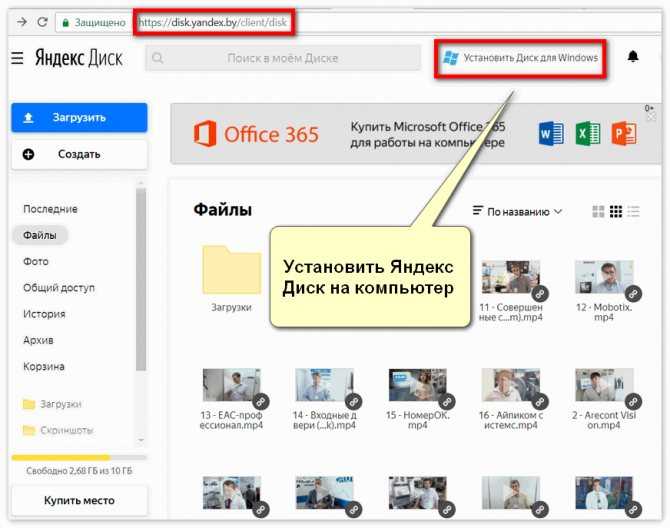Click the down arrow of the sidebar scrollbar

141,440
